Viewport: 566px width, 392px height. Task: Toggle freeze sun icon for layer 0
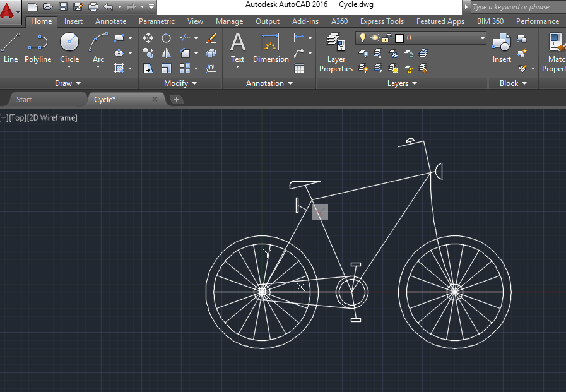point(375,37)
